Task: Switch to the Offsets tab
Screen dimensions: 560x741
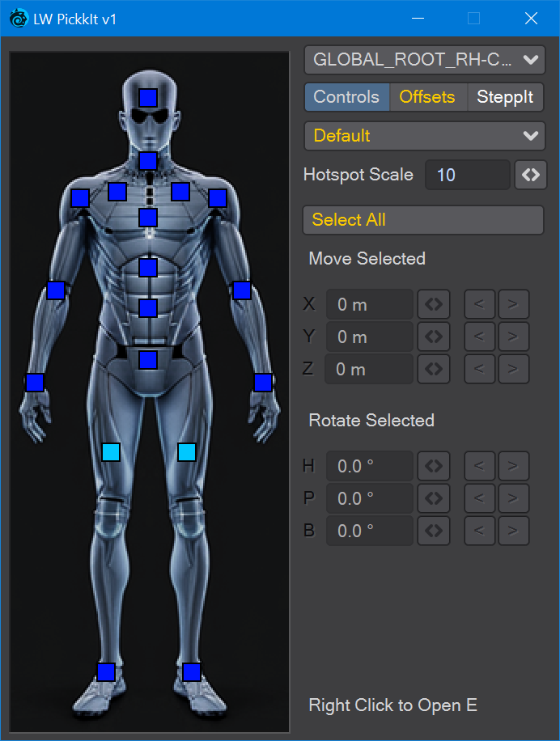Action: pos(427,97)
